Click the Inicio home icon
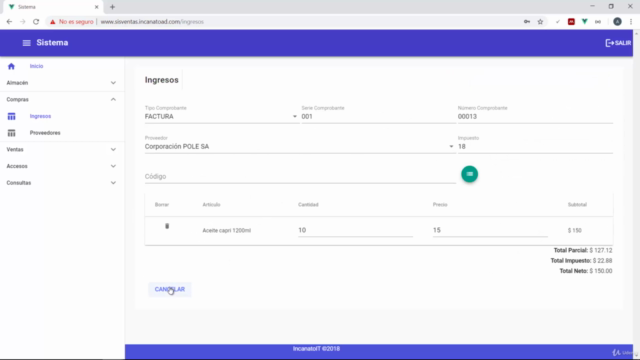640x360 pixels. coord(11,66)
